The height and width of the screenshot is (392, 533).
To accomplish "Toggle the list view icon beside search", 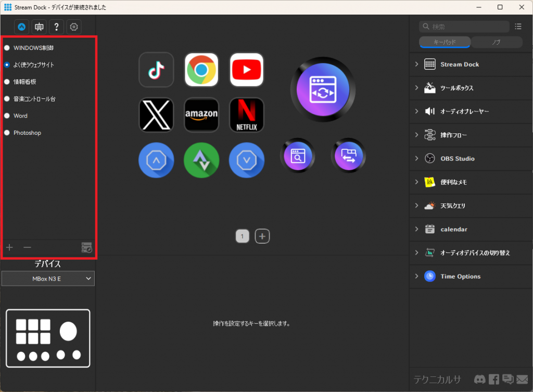I will [x=518, y=27].
